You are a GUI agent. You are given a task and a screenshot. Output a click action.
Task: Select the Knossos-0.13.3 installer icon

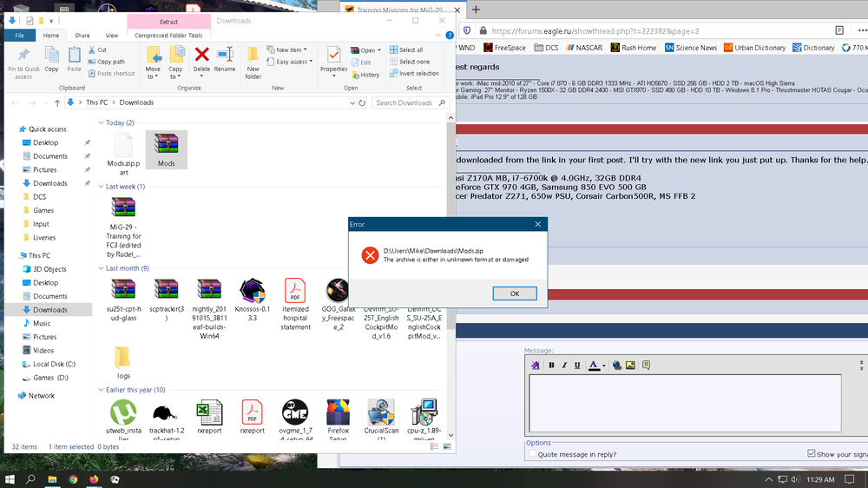click(253, 291)
